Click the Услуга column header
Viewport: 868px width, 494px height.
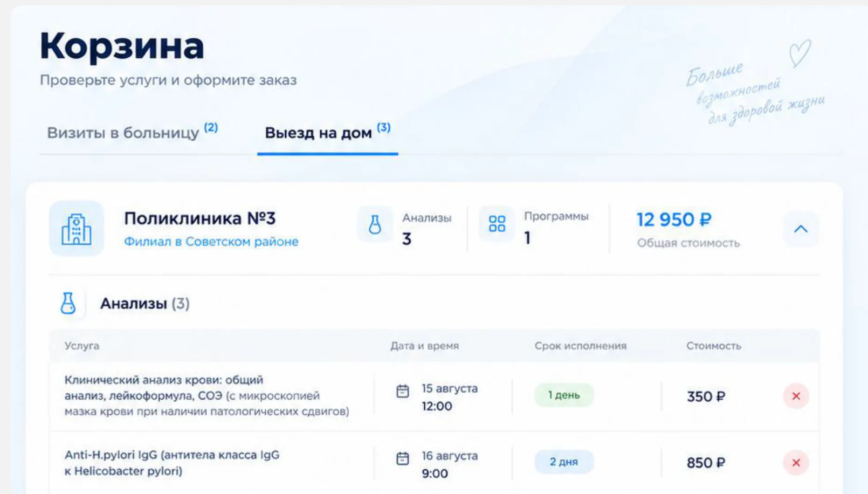click(x=82, y=346)
